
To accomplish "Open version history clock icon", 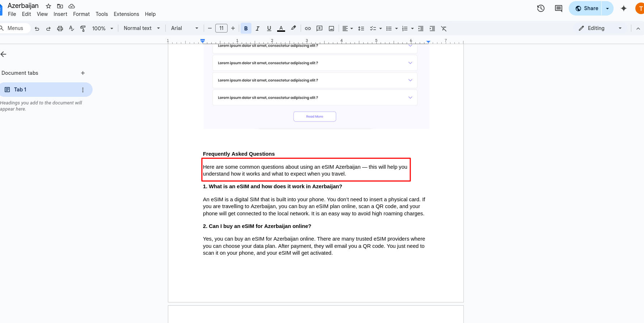I will click(541, 8).
